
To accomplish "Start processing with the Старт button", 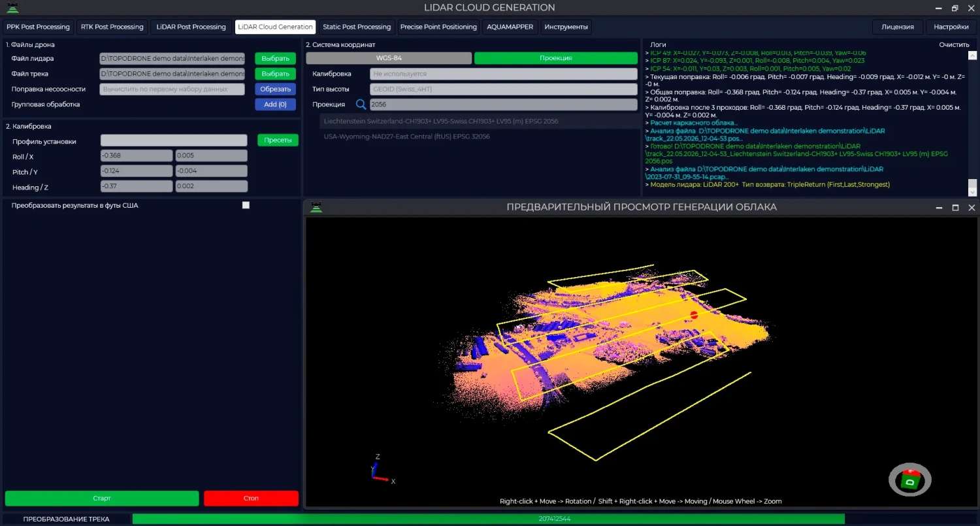I will click(102, 499).
